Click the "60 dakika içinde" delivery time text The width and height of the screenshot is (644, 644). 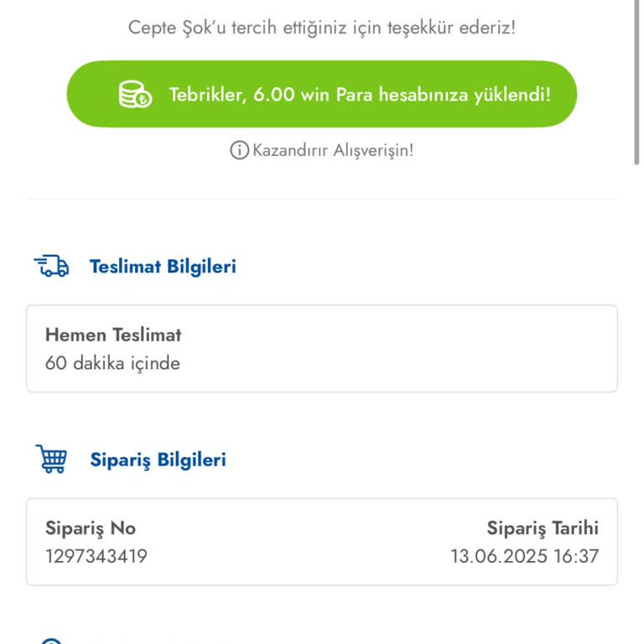(112, 363)
